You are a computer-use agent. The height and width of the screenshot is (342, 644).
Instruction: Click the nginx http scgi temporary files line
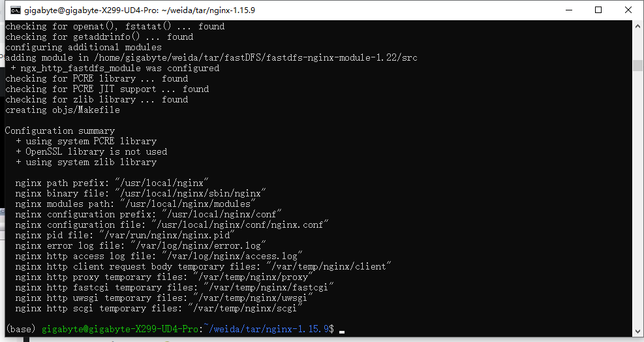(159, 308)
